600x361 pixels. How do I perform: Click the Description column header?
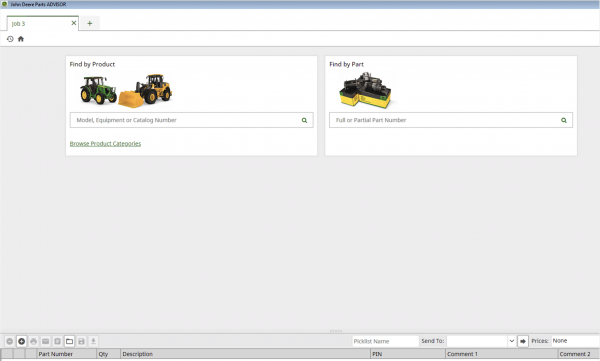coord(245,354)
